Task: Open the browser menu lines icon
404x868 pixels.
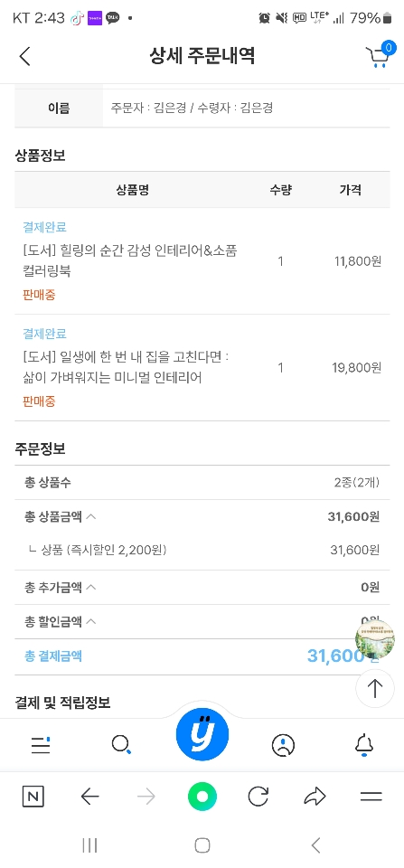Action: click(371, 797)
